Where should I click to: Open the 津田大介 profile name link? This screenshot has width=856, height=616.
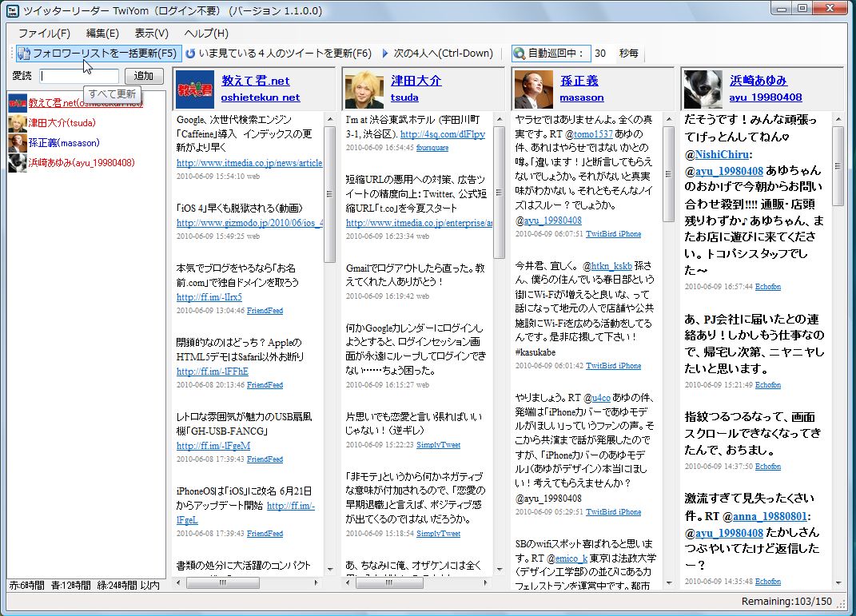416,81
